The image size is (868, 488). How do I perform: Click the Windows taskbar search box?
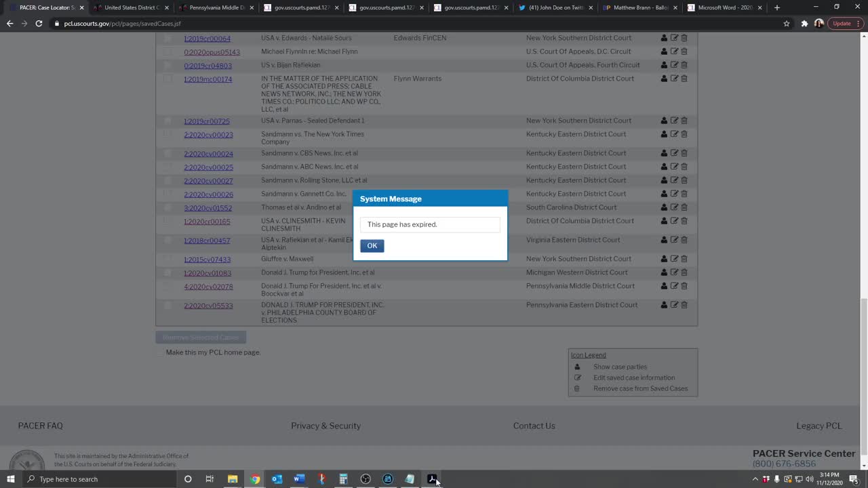98,479
